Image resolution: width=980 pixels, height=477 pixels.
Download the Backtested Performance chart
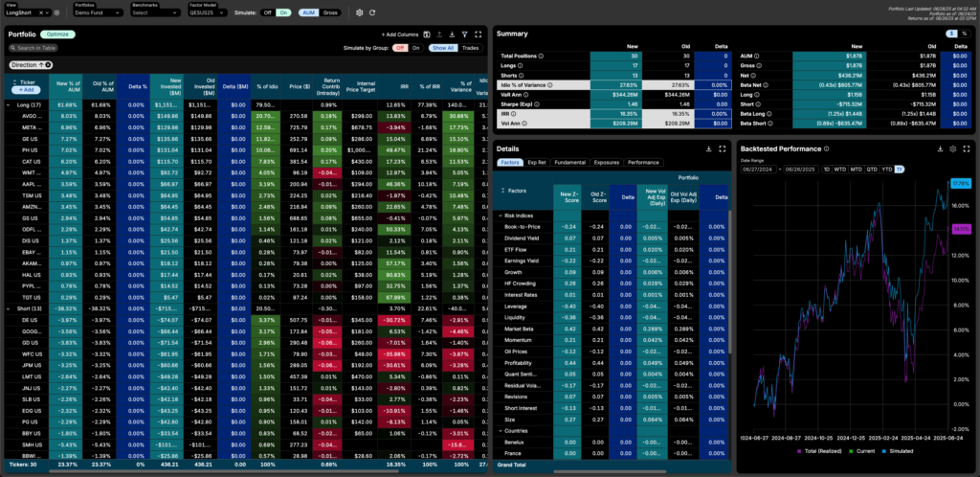[x=940, y=148]
